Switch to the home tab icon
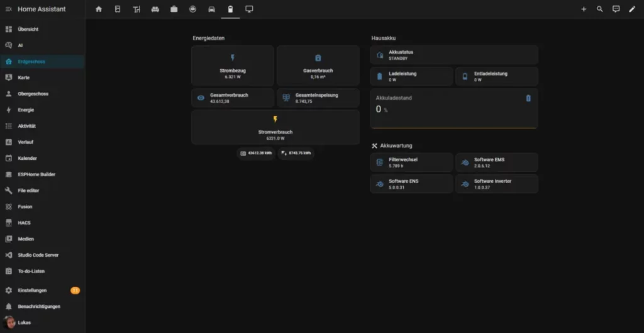The height and width of the screenshot is (333, 644). point(99,9)
